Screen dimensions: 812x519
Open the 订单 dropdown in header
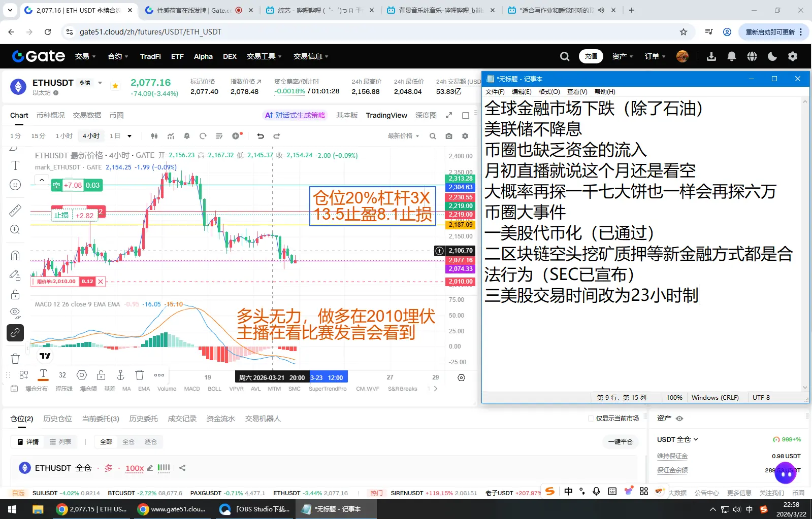point(655,56)
